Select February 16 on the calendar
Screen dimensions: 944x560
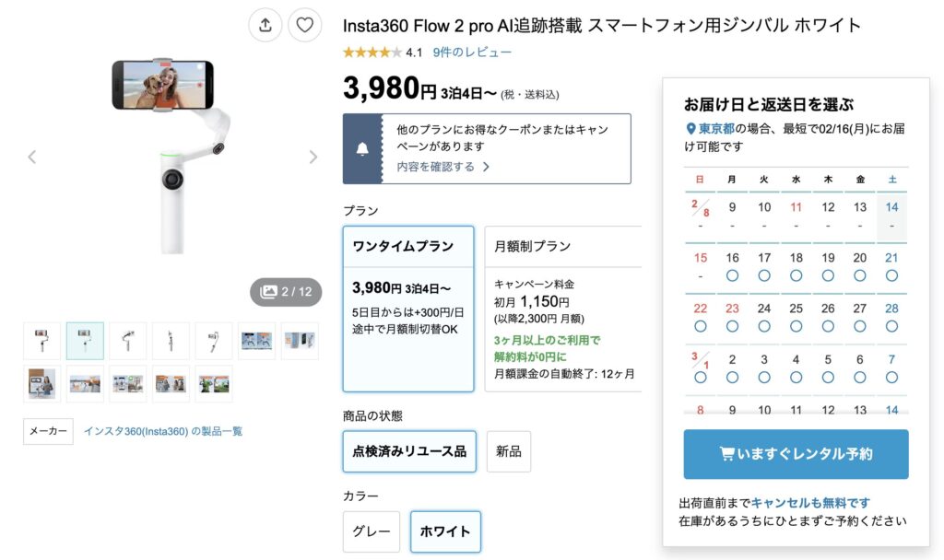(x=732, y=266)
